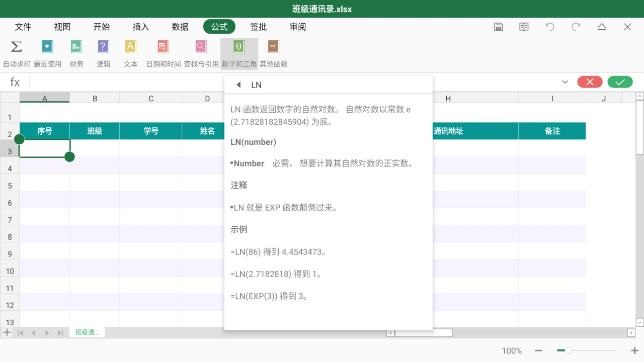
Task: Open financial (财务) functions
Action: (x=76, y=54)
